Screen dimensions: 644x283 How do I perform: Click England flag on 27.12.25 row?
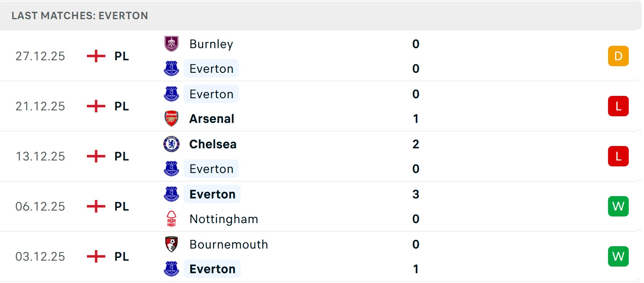96,56
